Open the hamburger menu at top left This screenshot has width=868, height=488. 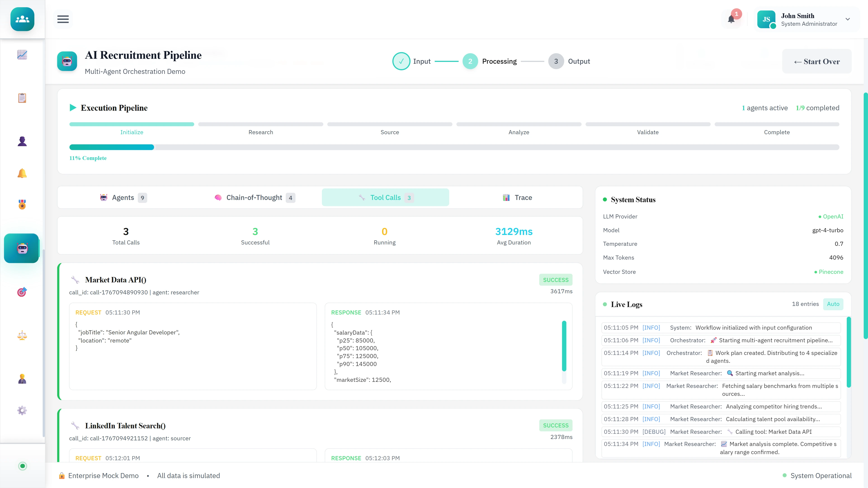(x=63, y=19)
